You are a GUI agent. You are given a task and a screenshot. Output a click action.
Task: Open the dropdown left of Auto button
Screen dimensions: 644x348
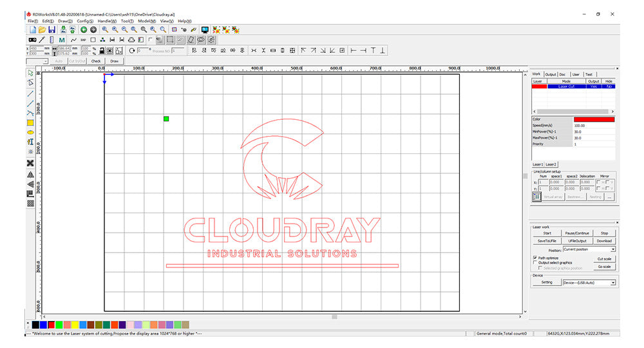[46, 61]
